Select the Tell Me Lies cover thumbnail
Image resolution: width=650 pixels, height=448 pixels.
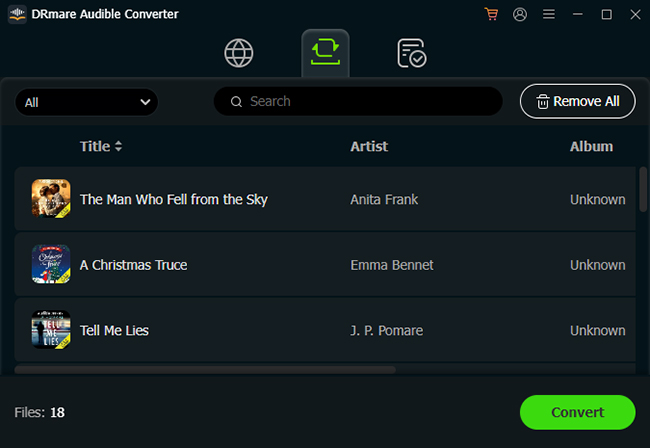pos(51,330)
